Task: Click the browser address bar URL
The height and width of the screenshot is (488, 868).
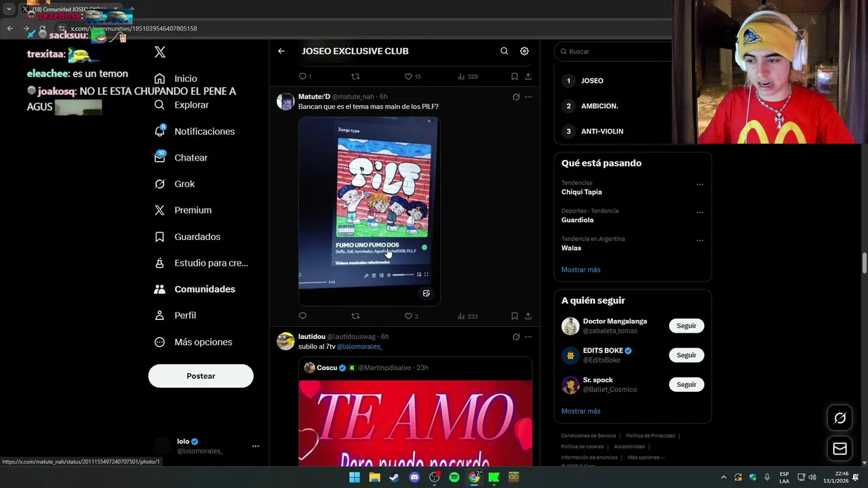Action: (134, 28)
